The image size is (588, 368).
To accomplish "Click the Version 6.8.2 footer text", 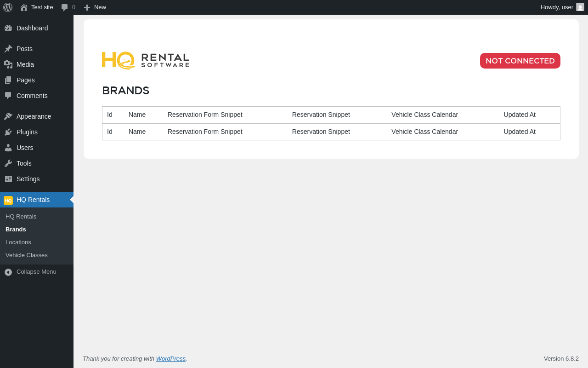I will tap(561, 358).
